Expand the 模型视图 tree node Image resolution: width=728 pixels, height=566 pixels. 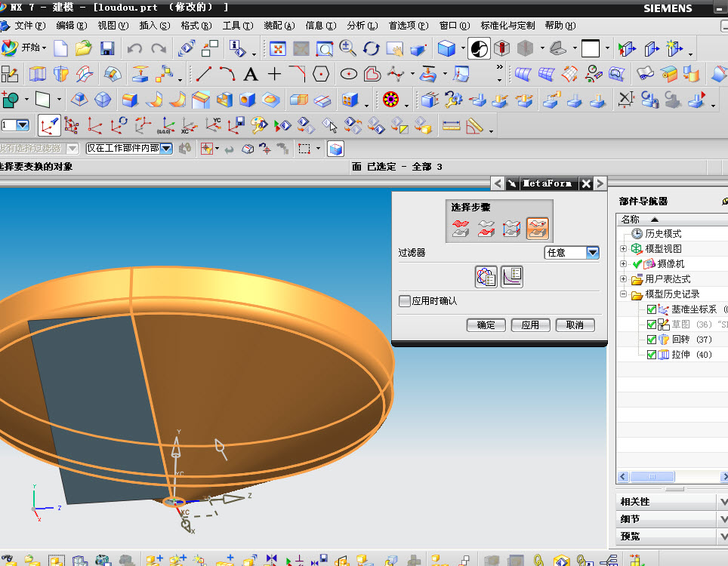(623, 249)
